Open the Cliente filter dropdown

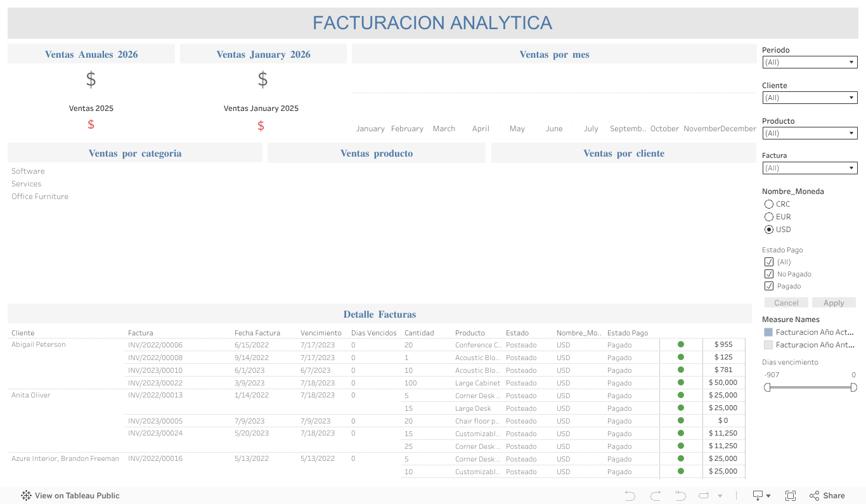click(x=810, y=98)
